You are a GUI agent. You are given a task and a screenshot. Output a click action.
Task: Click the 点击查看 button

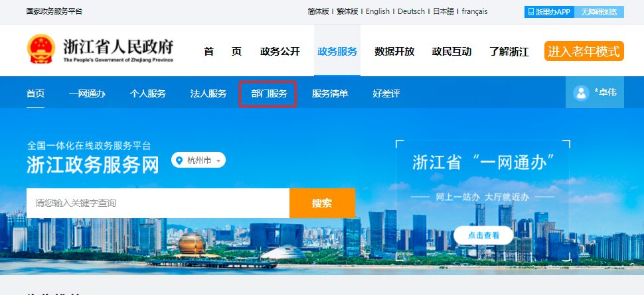coord(483,235)
